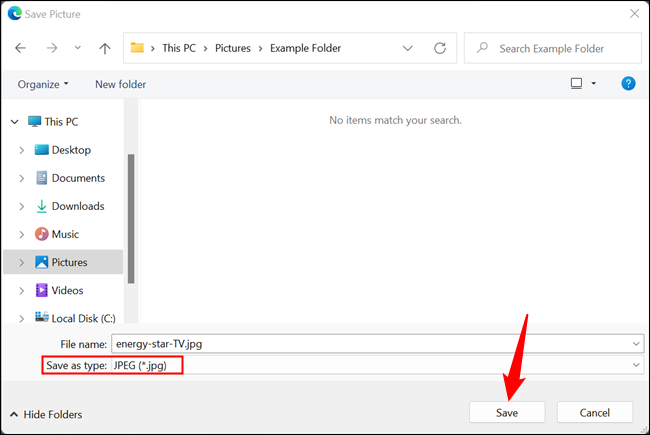Click Hide Folders toggle

click(x=46, y=414)
